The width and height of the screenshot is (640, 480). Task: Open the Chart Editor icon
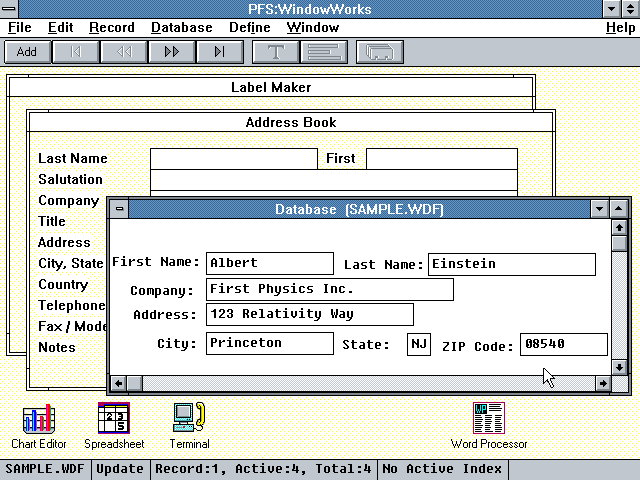pos(39,426)
